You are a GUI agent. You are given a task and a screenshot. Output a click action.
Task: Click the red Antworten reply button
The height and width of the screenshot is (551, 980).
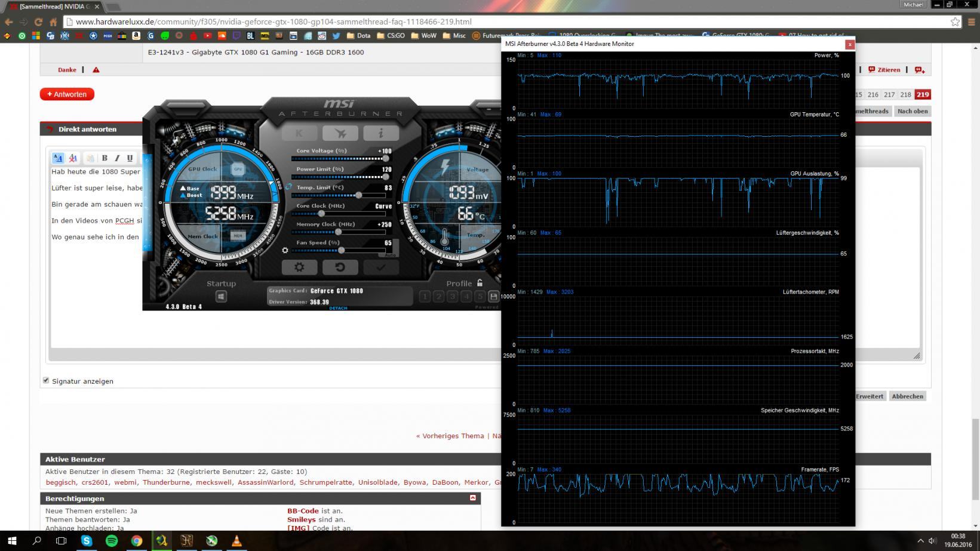click(67, 94)
